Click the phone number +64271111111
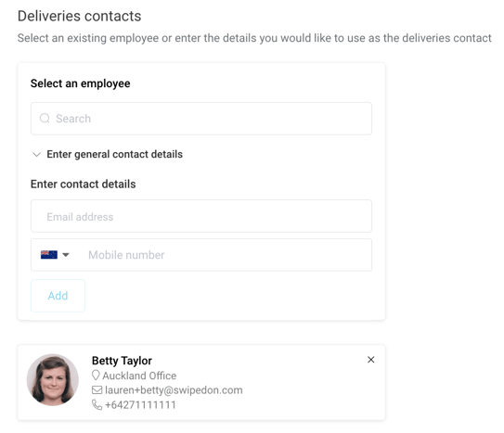 tap(140, 405)
